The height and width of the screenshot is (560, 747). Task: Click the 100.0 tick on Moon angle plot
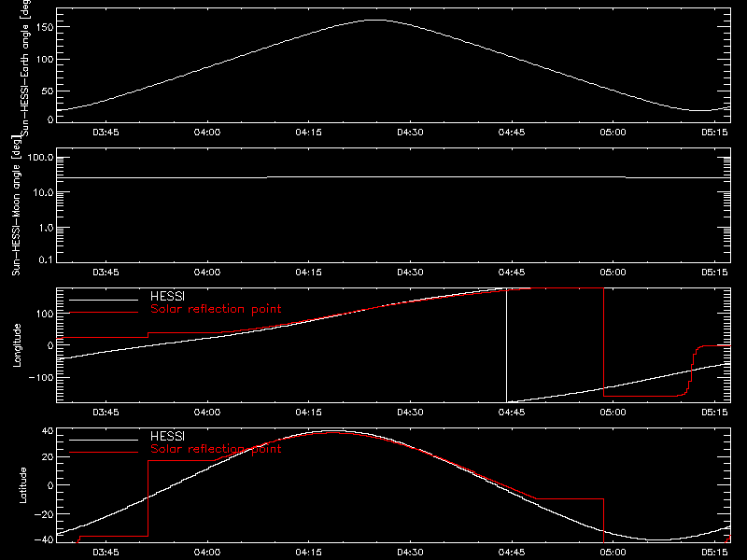click(40, 158)
